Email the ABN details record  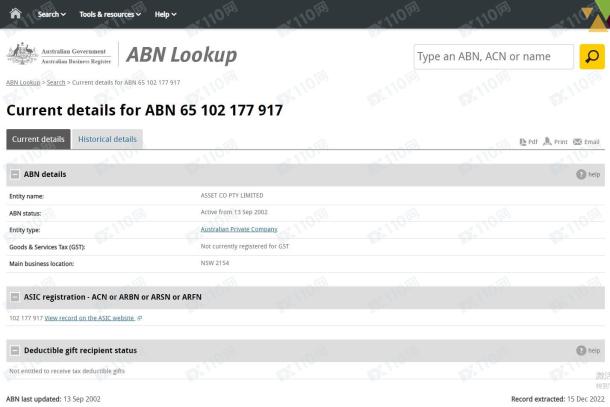coord(586,142)
